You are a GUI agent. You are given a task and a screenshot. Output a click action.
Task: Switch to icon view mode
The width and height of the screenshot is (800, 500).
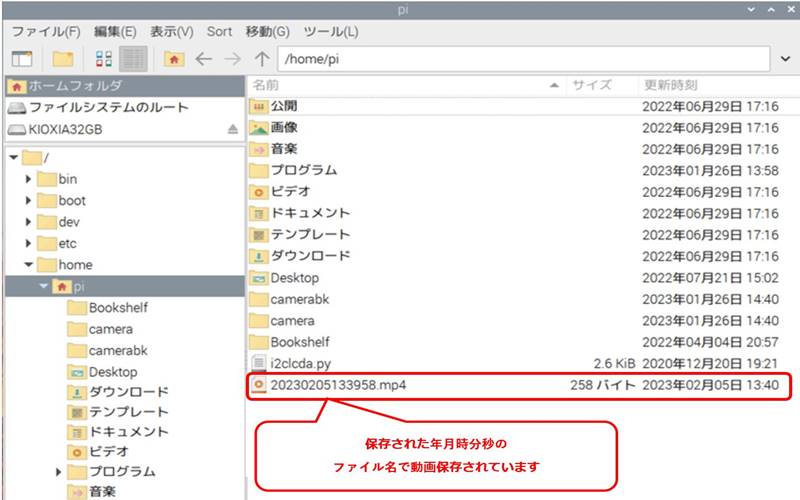coord(104,59)
